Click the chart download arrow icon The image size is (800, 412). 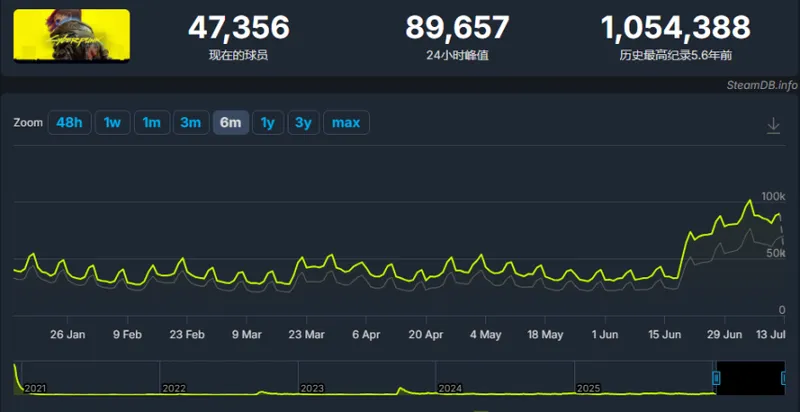pyautogui.click(x=773, y=125)
